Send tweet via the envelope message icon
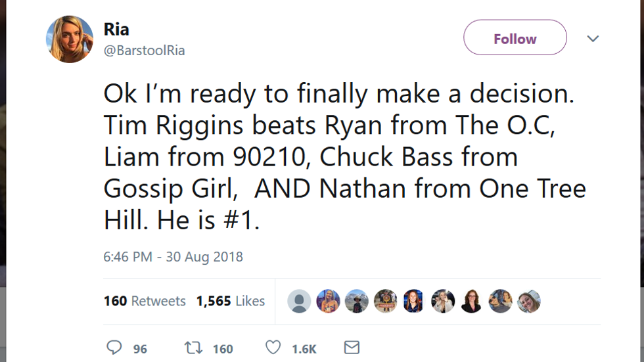644x362 pixels. pyautogui.click(x=352, y=348)
